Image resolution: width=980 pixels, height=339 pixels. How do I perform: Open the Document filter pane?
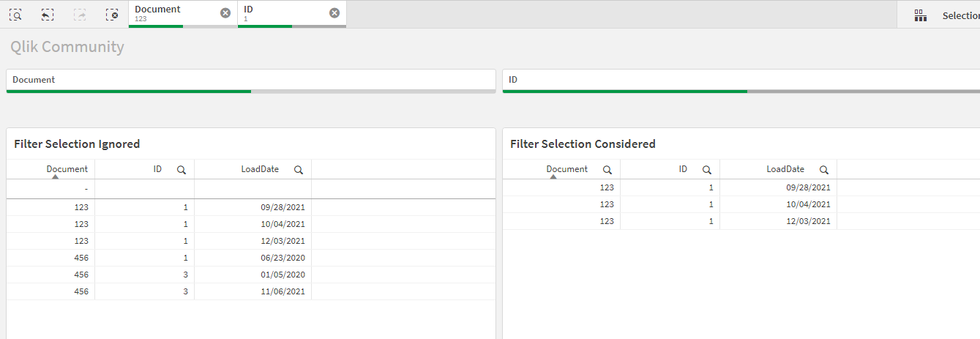coord(251,81)
